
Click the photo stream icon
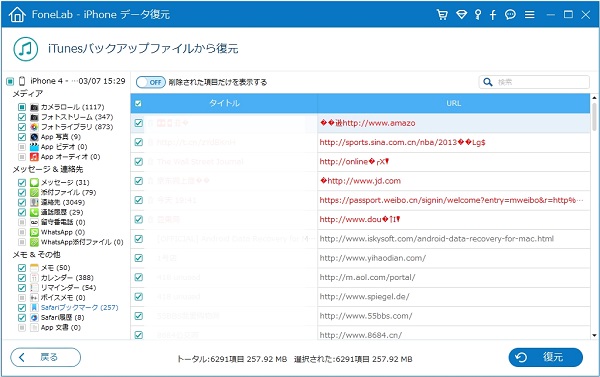[x=34, y=117]
